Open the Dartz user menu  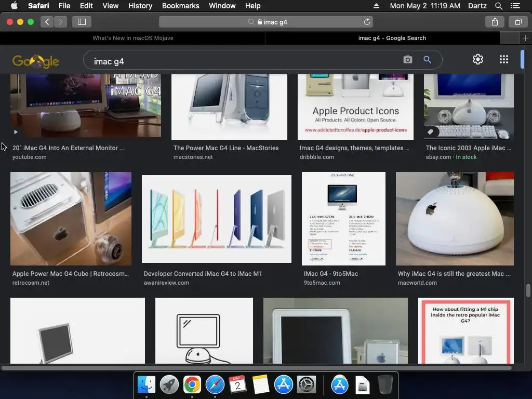point(477,6)
